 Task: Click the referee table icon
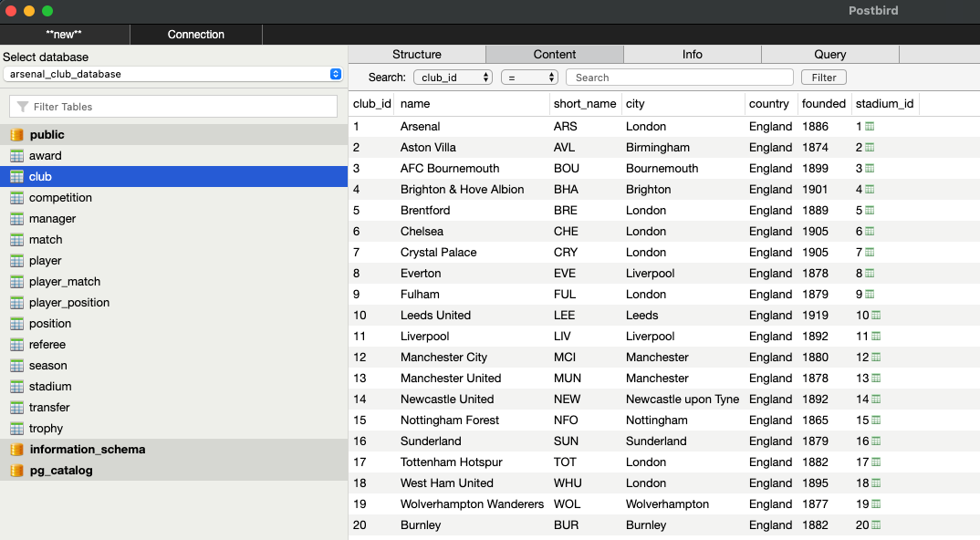coord(16,345)
